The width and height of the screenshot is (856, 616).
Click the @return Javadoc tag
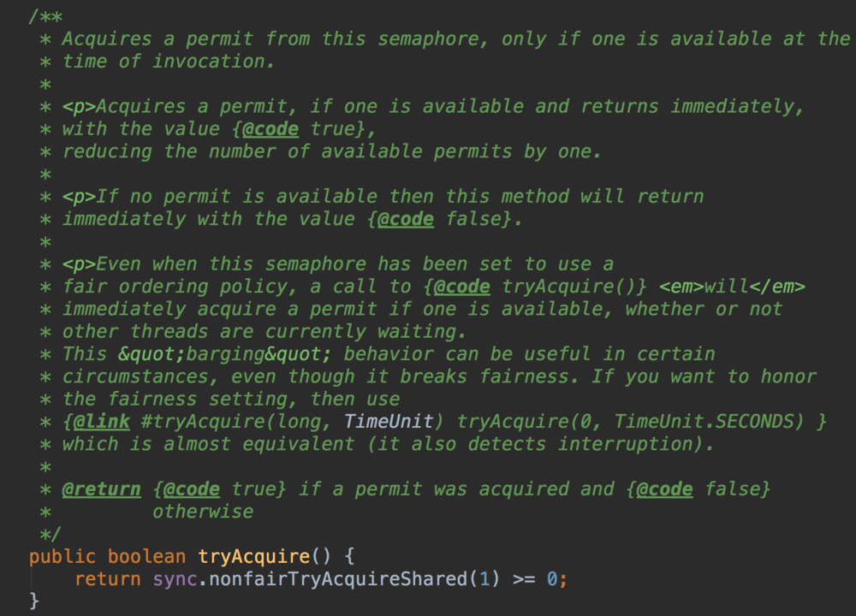101,489
